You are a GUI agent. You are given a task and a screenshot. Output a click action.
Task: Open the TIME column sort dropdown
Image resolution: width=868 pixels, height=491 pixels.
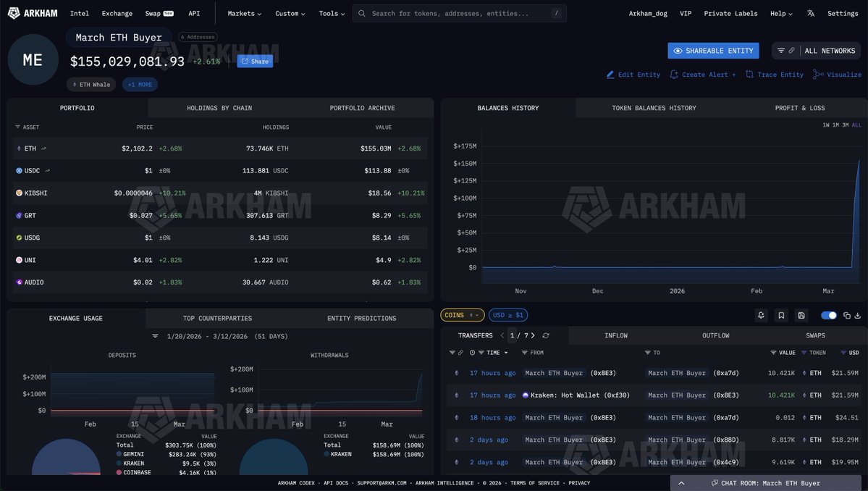click(x=506, y=353)
